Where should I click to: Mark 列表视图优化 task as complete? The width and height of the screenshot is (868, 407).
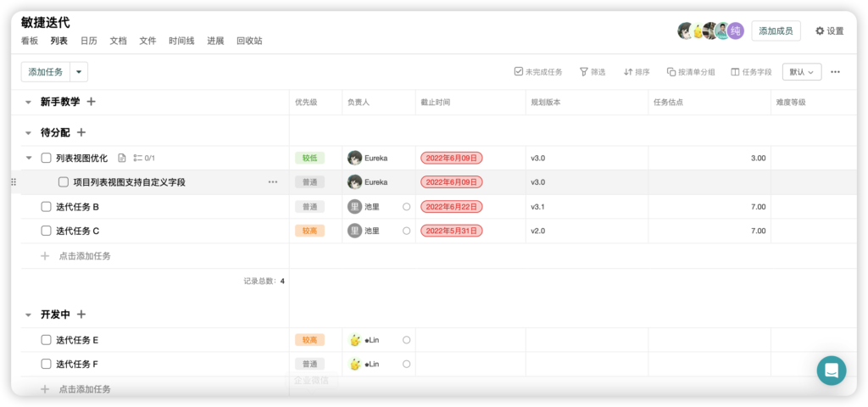[47, 158]
